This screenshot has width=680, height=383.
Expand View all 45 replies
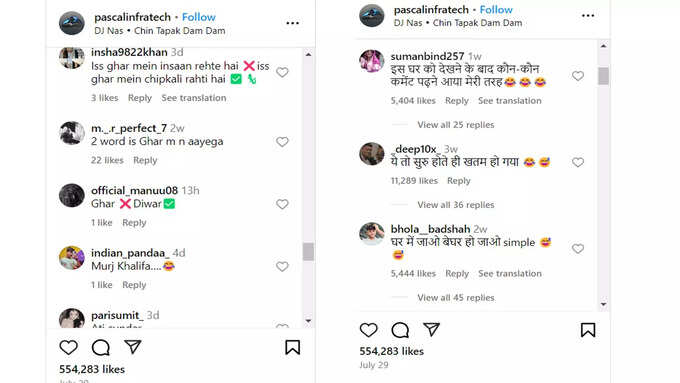[x=456, y=298]
